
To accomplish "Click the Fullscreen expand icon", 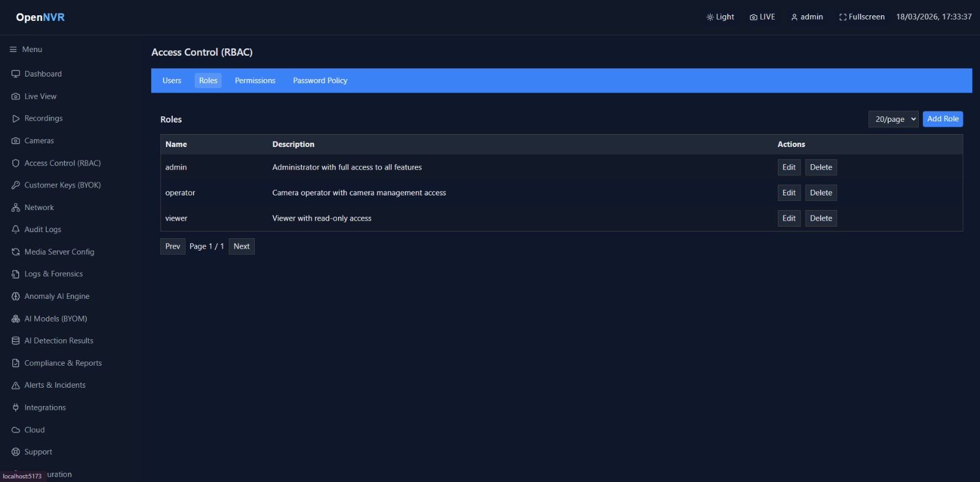I will pos(843,17).
